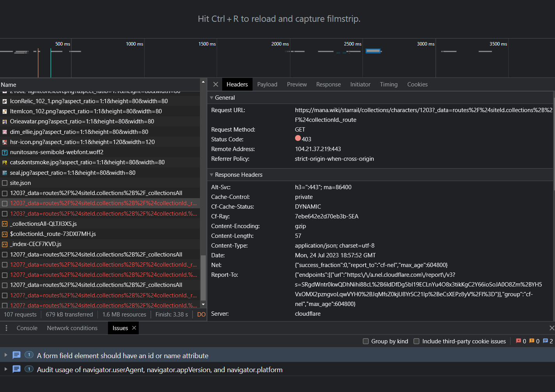Click the 1.6 MB resources entry
555x392 pixels.
(124, 315)
